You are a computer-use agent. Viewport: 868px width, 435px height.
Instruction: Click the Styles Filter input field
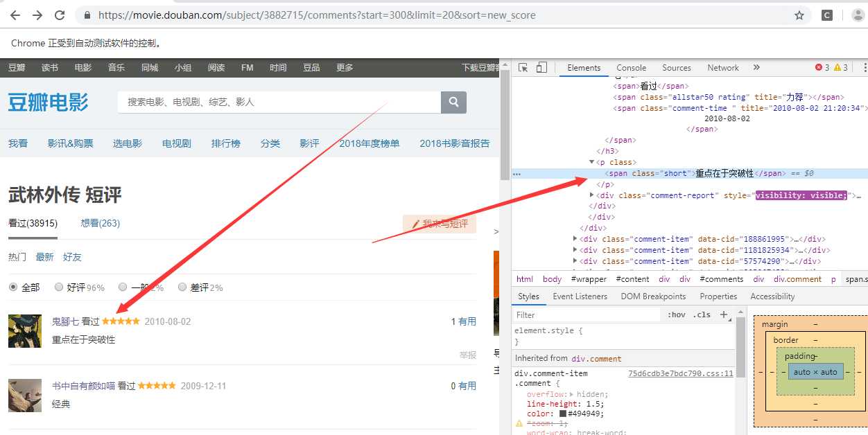click(x=588, y=314)
